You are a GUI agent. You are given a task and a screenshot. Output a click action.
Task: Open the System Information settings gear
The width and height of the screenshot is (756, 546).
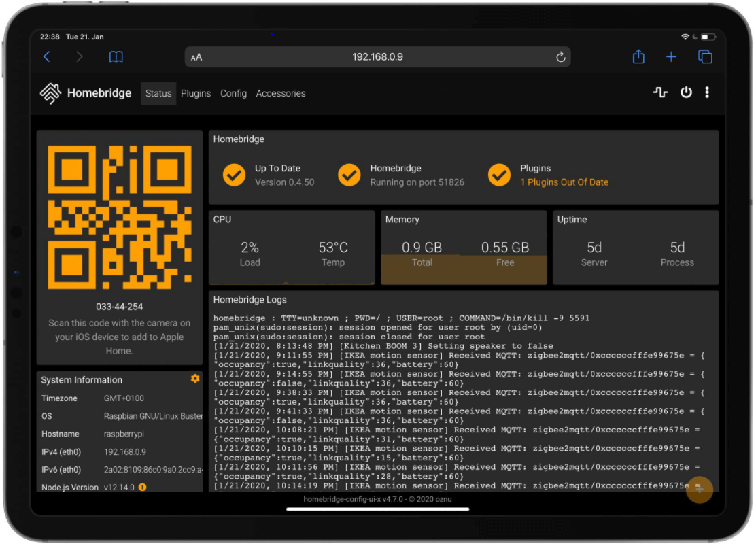point(194,379)
